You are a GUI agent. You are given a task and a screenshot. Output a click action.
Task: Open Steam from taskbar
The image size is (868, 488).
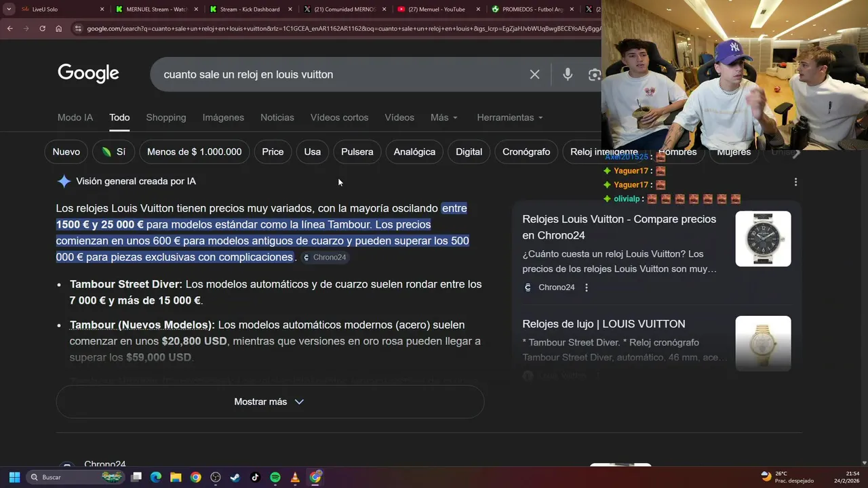[x=235, y=477]
